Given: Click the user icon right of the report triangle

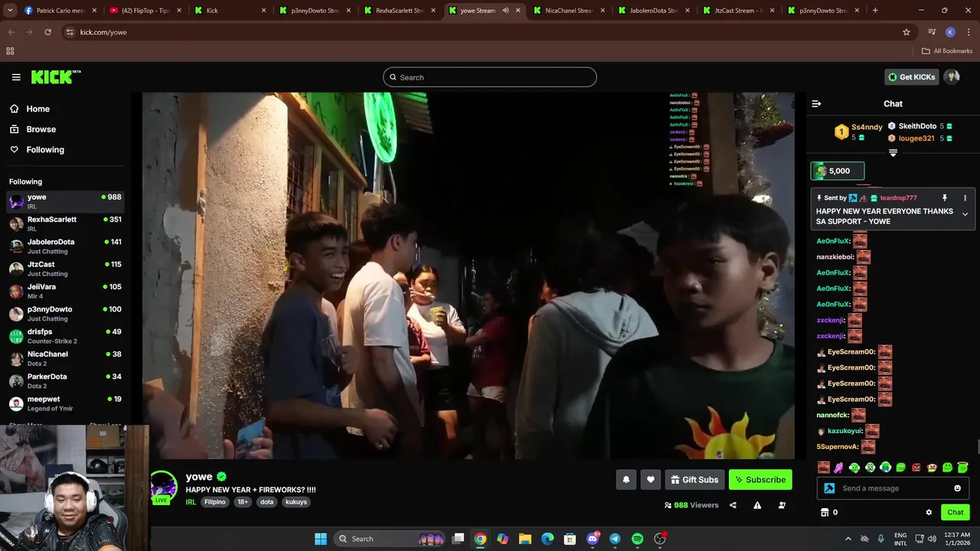Looking at the screenshot, I should click(x=782, y=505).
